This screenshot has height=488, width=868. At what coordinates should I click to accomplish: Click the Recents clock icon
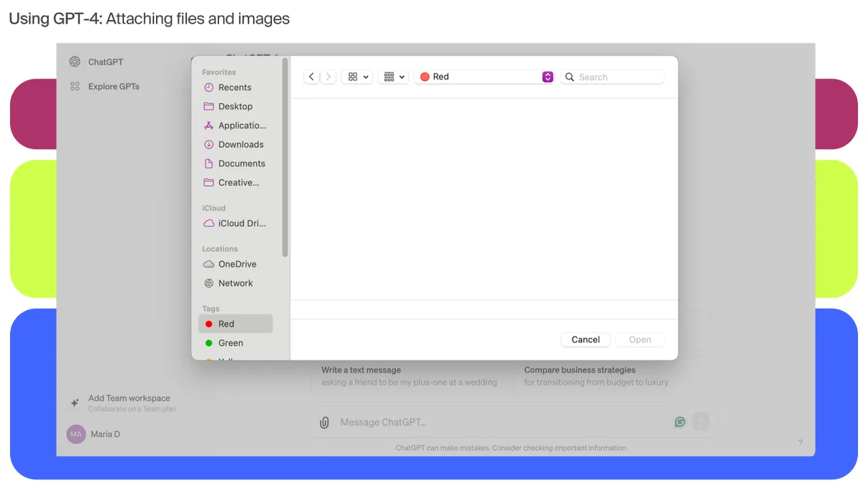pos(209,88)
